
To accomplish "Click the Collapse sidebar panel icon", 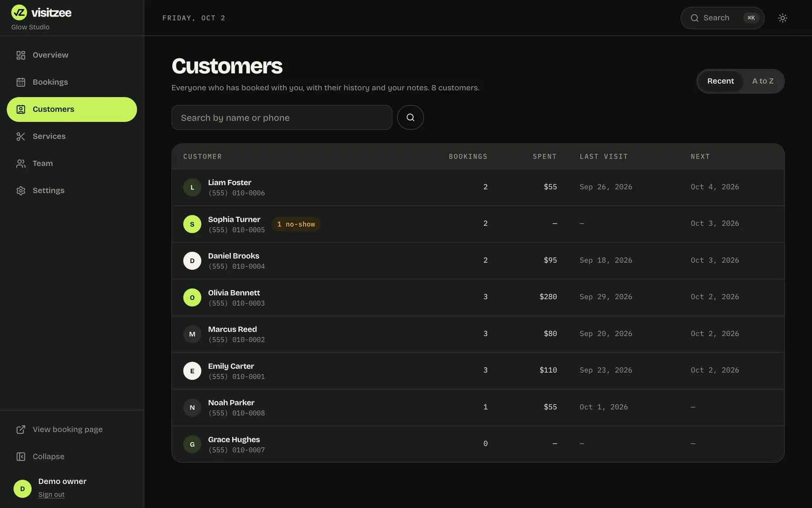I will tap(21, 457).
